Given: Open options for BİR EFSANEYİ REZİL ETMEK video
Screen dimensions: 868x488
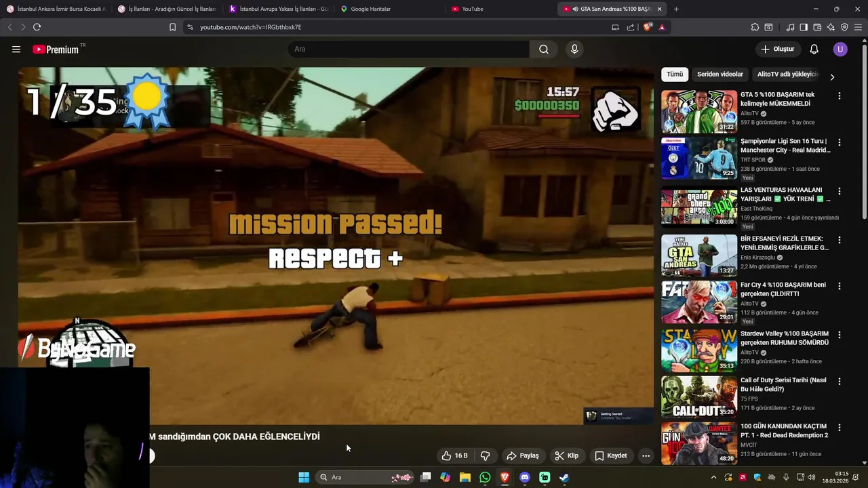Looking at the screenshot, I should tap(839, 240).
